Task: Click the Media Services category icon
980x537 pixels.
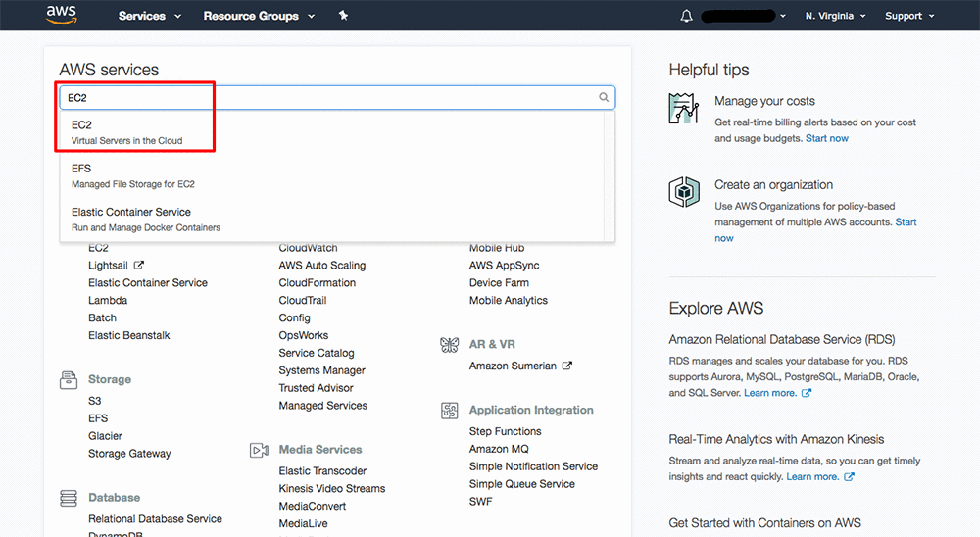Action: pos(259,450)
